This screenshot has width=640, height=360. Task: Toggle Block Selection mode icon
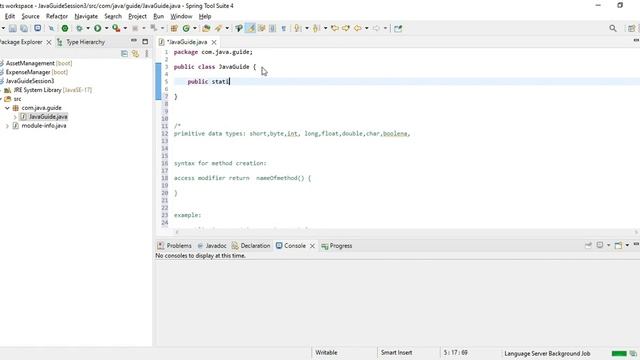(272, 28)
